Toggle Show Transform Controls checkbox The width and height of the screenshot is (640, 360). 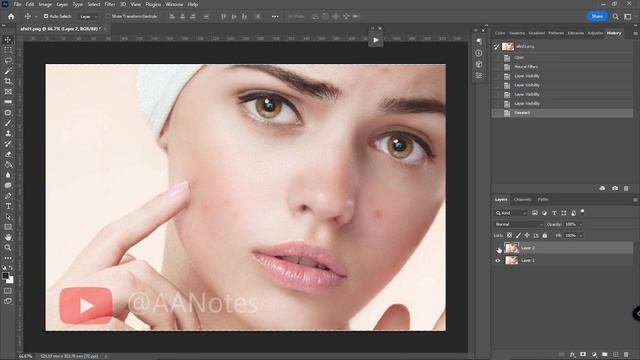coord(108,16)
